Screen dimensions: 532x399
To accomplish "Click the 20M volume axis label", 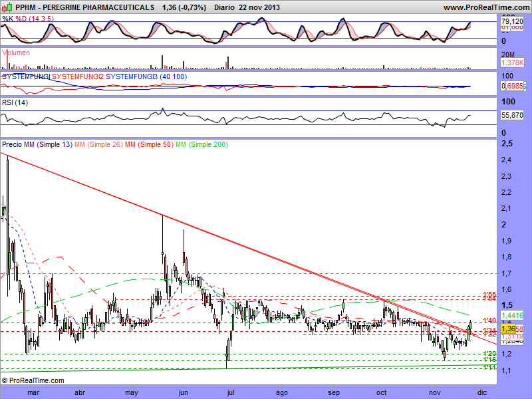I will coord(508,55).
